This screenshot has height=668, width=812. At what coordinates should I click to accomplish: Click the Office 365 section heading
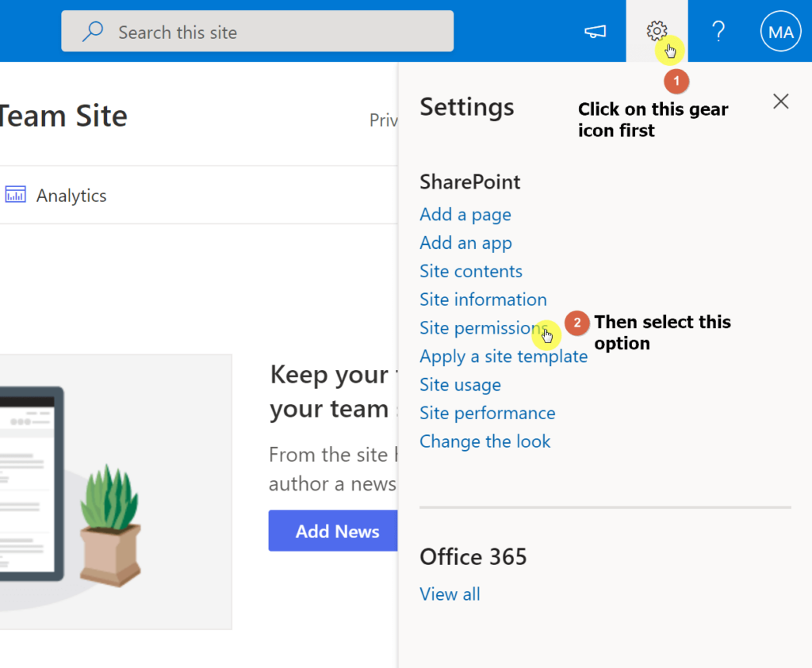pyautogui.click(x=473, y=557)
